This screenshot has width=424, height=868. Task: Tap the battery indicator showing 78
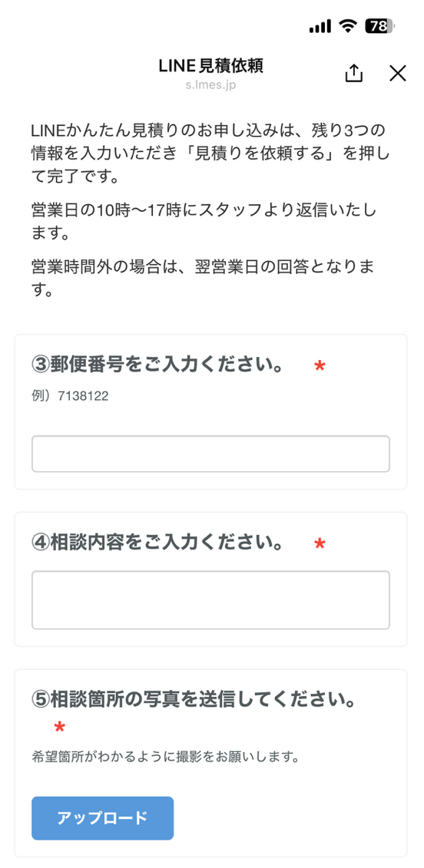(x=379, y=26)
